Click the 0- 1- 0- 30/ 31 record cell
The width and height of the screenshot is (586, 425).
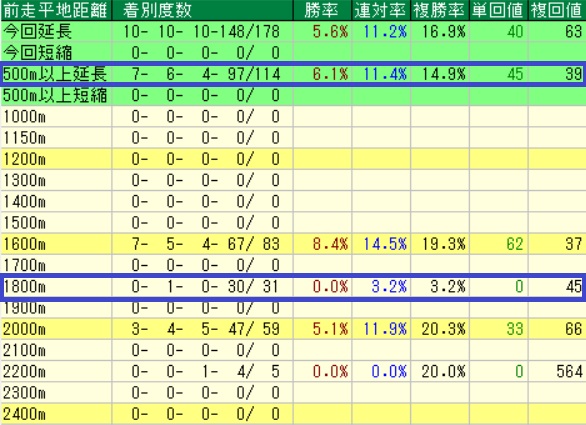point(206,287)
